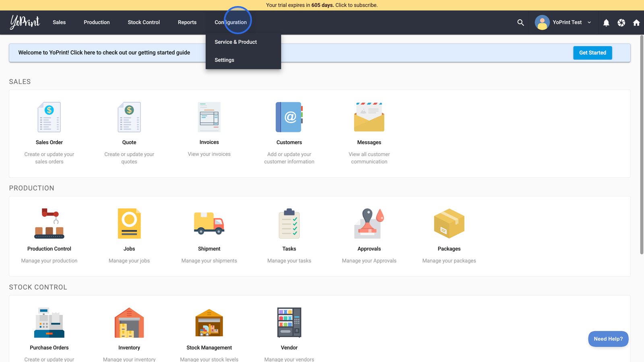
Task: Click the Shipment truck icon
Action: pos(209,224)
